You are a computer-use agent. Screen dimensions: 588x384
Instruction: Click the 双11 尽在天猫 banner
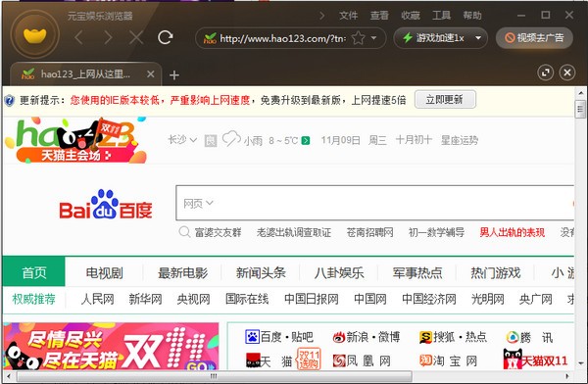point(112,346)
